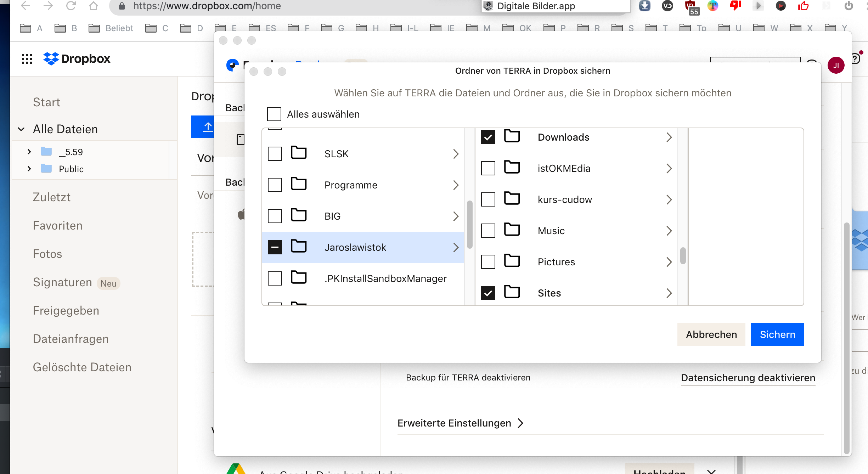Check the istOKMEdia folder checkbox

tap(488, 168)
